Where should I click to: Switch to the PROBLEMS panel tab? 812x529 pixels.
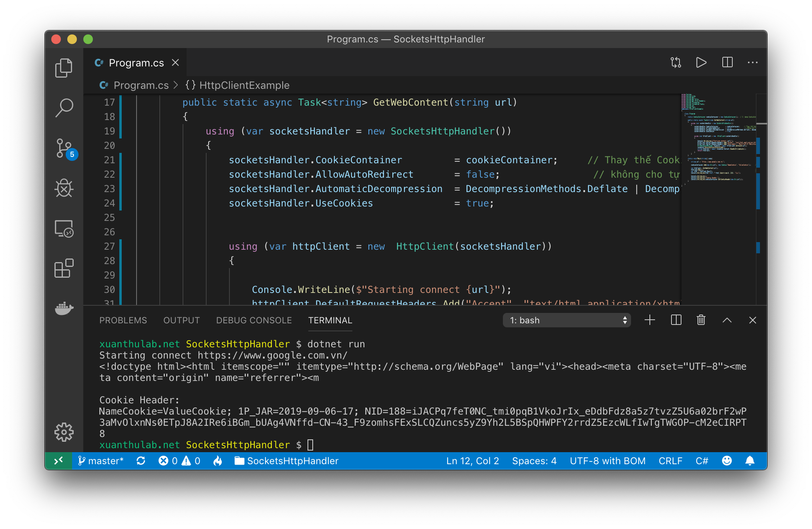click(123, 320)
